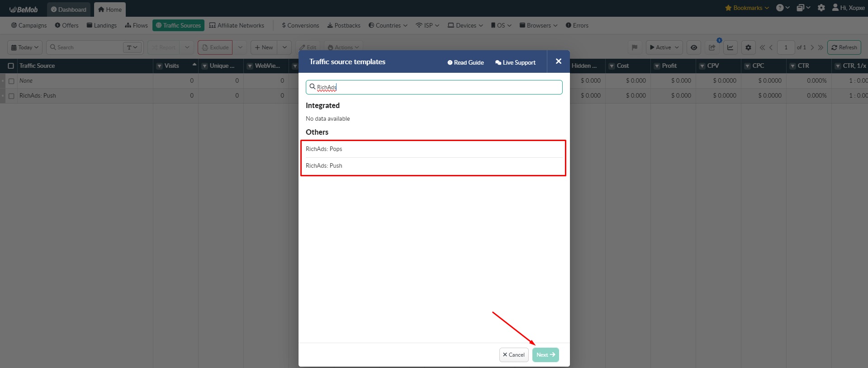Open the Flows section
This screenshot has width=868, height=368.
coord(137,25)
